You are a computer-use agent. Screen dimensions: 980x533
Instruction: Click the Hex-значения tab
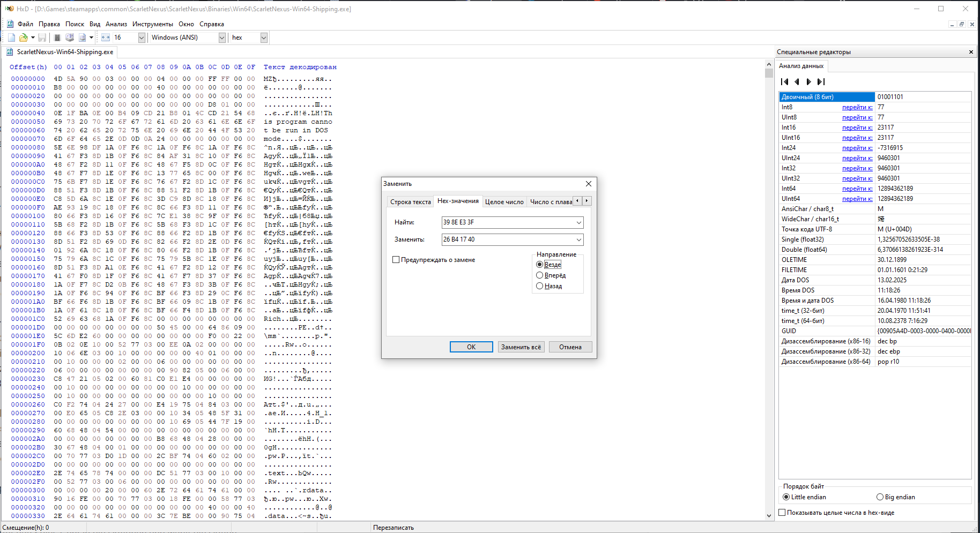coord(458,201)
